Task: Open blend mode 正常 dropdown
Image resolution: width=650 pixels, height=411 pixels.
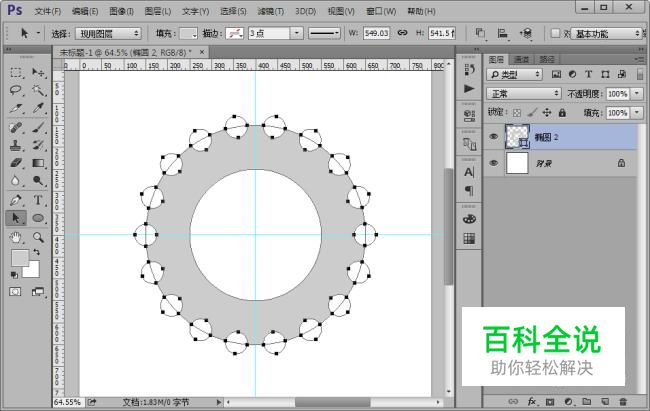Action: tap(524, 94)
